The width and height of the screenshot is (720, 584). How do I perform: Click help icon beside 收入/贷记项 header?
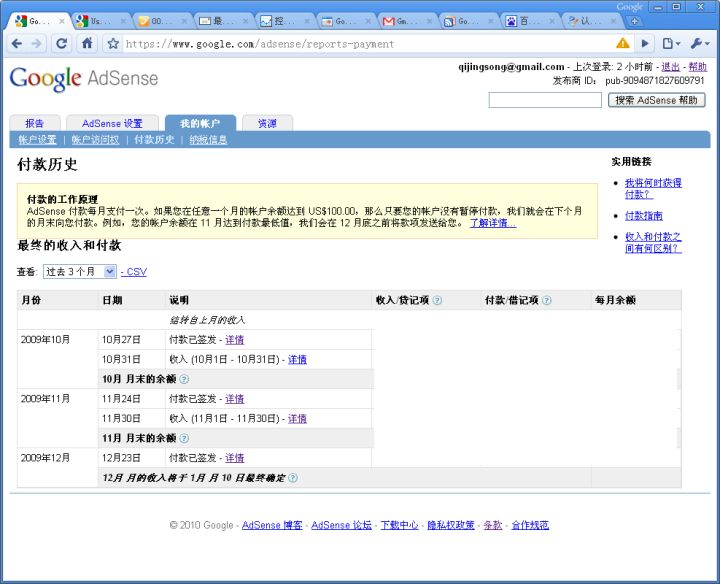pyautogui.click(x=437, y=300)
